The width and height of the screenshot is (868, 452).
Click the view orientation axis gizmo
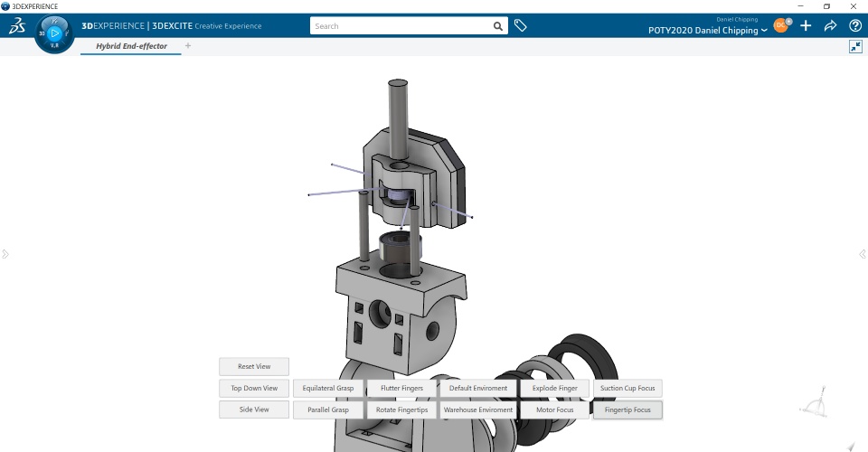pos(815,403)
